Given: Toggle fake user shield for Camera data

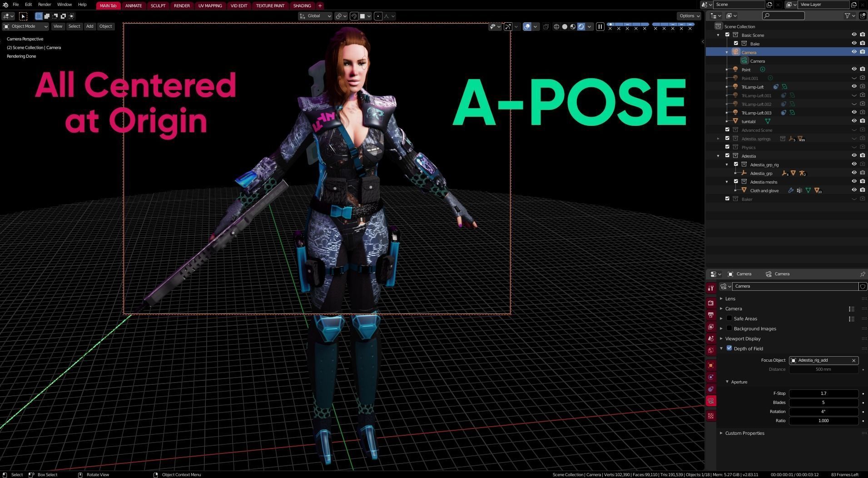Looking at the screenshot, I should pyautogui.click(x=863, y=286).
